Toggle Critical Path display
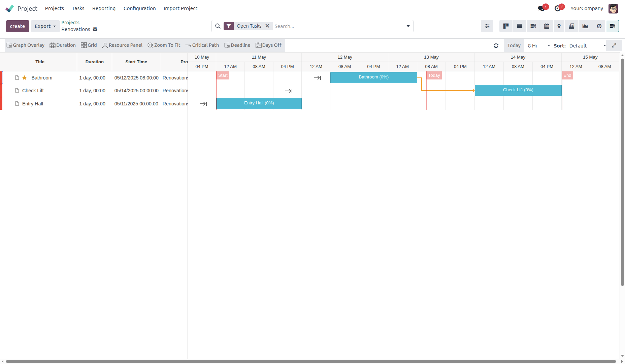This screenshot has height=364, width=625. click(202, 45)
